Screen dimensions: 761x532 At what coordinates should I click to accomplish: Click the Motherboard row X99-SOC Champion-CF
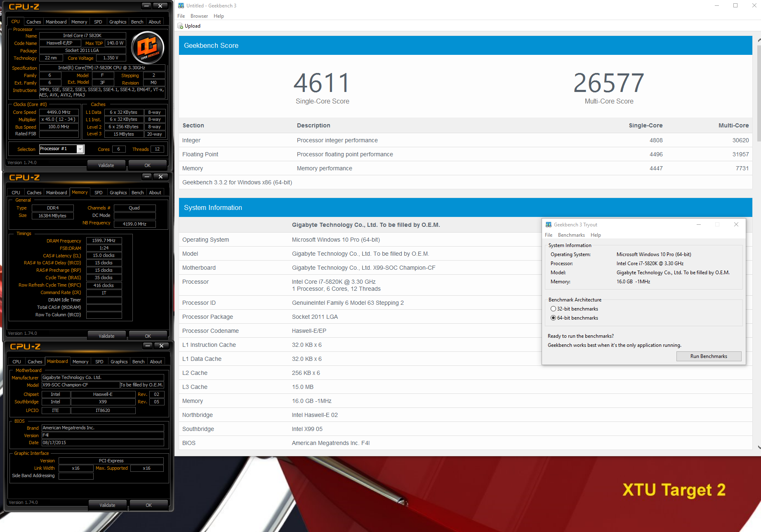(x=466, y=268)
